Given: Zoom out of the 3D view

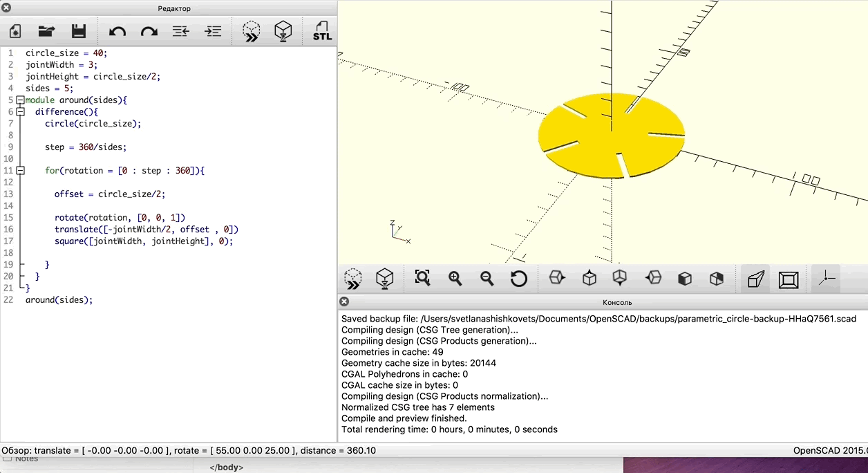Looking at the screenshot, I should (487, 278).
